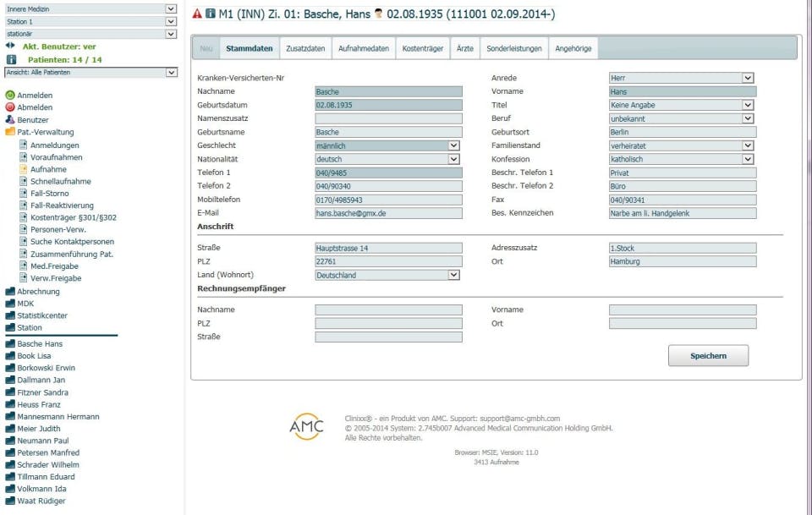Viewport: 812px width, 515px height.
Task: Switch to the Zusatzdaten tab
Action: 305,48
